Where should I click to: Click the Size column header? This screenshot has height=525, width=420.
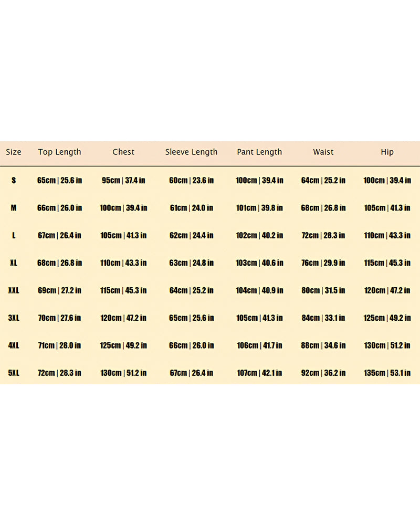click(x=14, y=152)
